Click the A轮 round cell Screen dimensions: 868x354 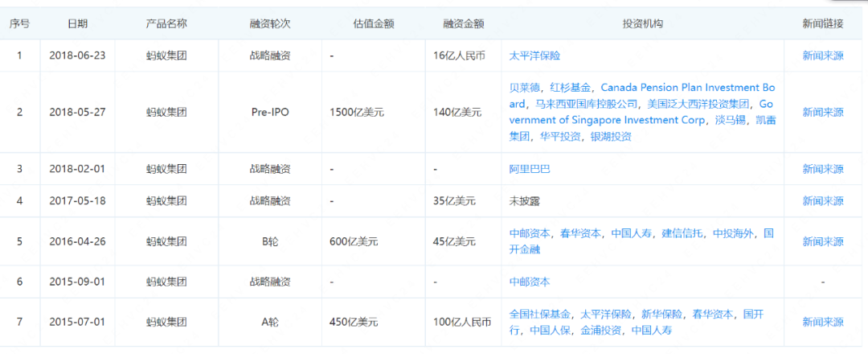[x=270, y=323]
